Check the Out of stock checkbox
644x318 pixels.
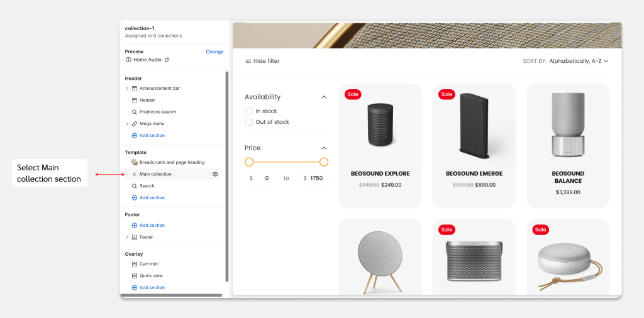tap(249, 122)
